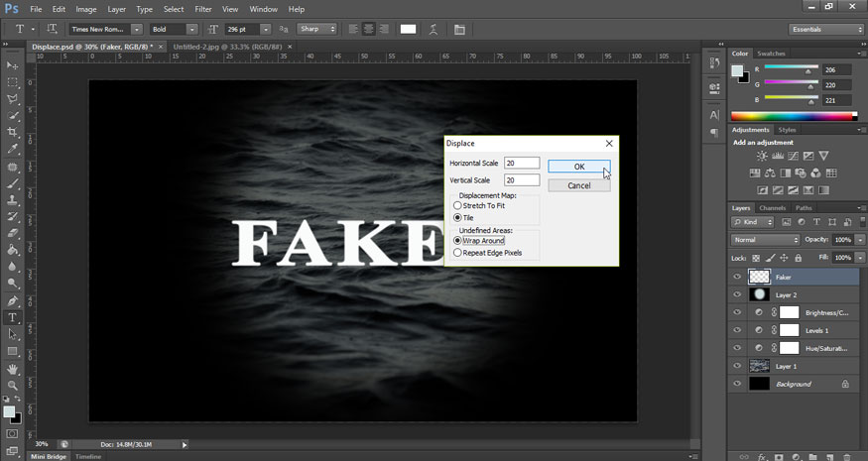Open the Opacity dropdown arrow
This screenshot has width=868, height=461.
860,240
